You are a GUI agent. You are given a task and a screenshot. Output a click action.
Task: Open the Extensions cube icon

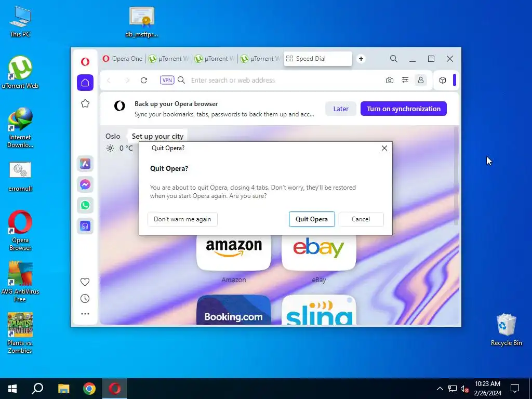click(443, 80)
